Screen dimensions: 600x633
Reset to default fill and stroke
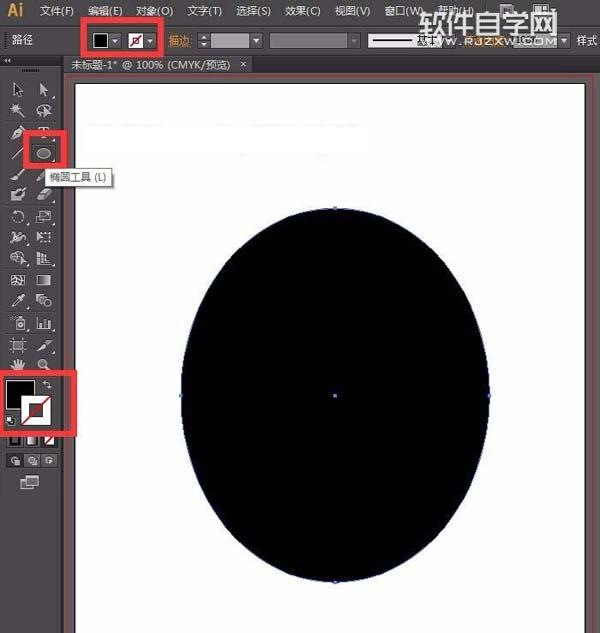(x=10, y=421)
